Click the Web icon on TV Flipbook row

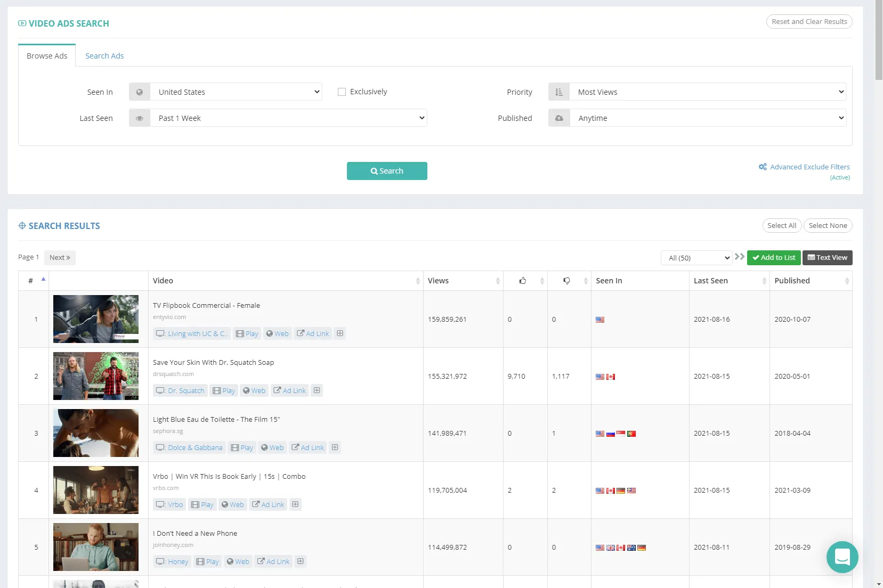click(x=278, y=333)
